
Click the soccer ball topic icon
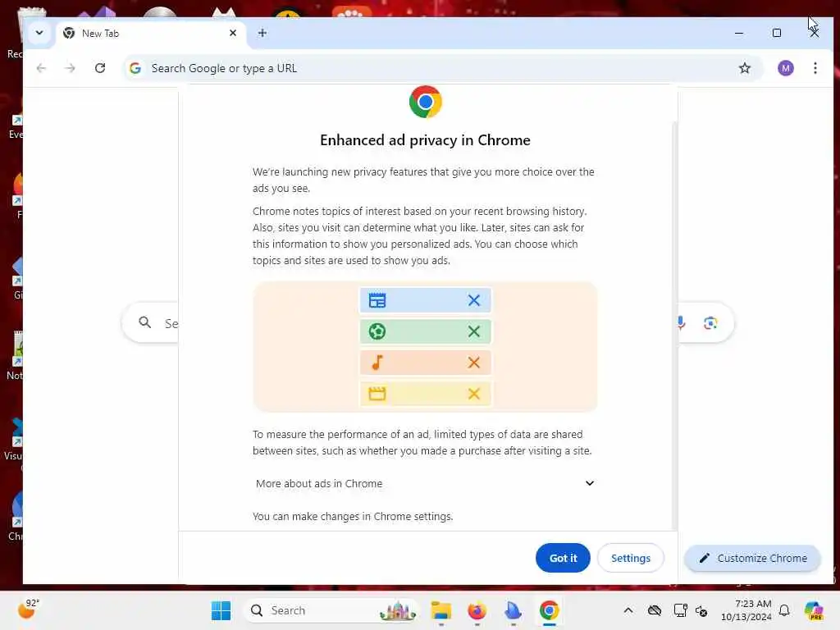pyautogui.click(x=377, y=331)
